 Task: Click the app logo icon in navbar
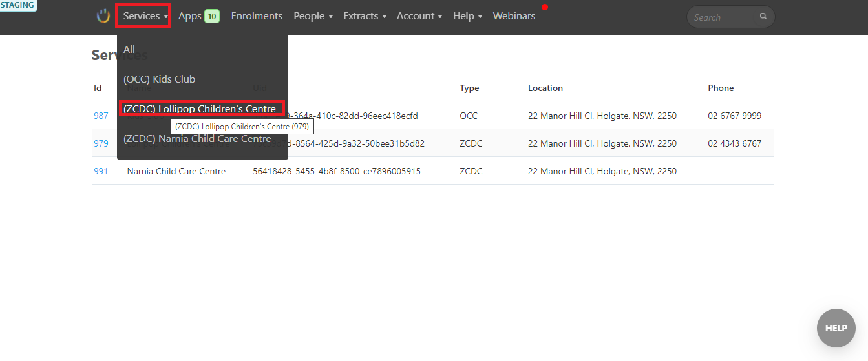click(x=103, y=16)
